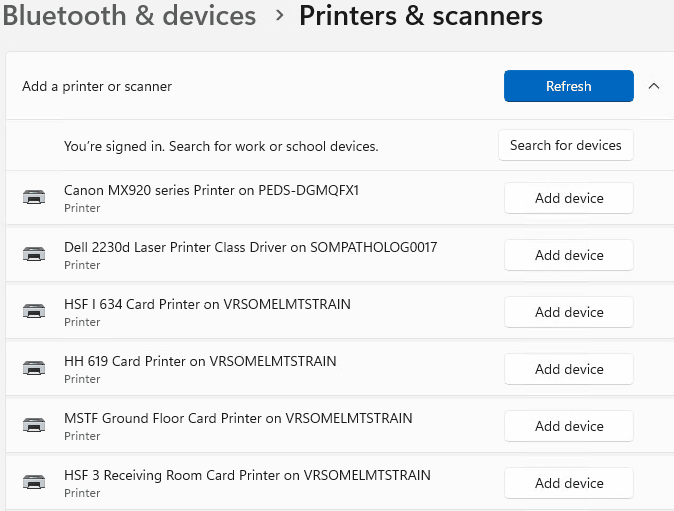This screenshot has height=511, width=674.
Task: Click the Printers & scanners page title
Action: (x=421, y=16)
